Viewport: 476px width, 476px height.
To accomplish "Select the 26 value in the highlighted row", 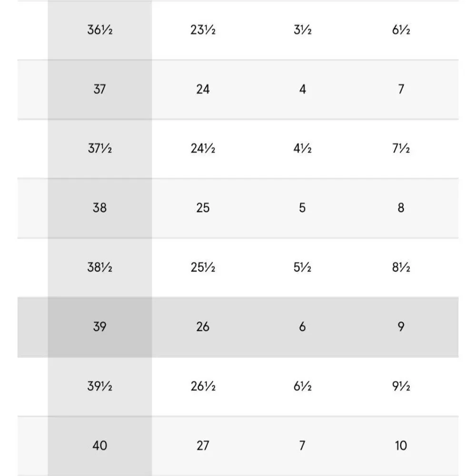I will point(203,327).
